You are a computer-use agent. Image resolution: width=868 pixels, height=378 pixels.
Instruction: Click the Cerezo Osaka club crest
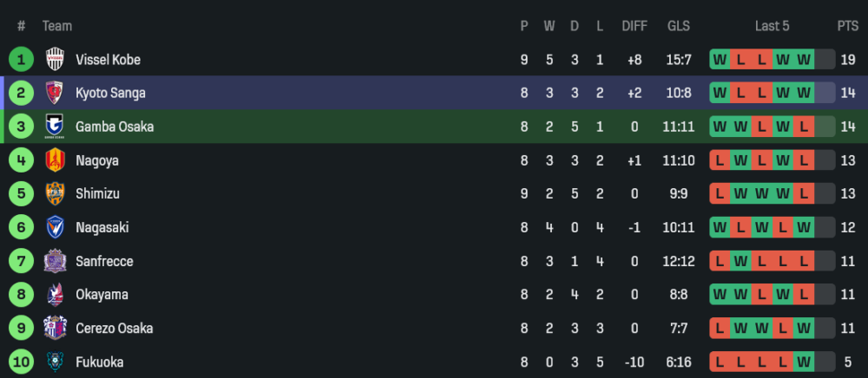click(55, 329)
